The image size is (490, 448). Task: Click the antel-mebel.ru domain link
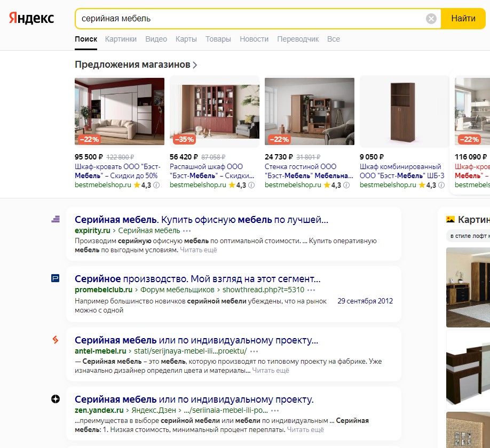(100, 351)
